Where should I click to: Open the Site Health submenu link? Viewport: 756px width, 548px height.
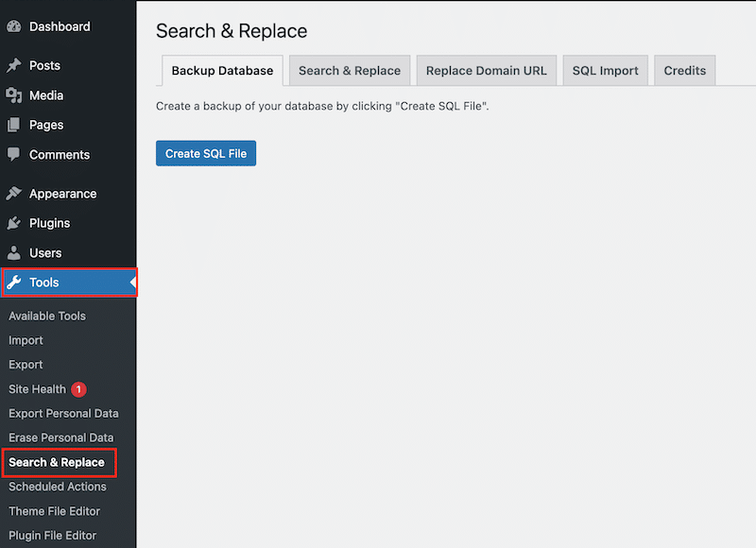click(x=37, y=389)
